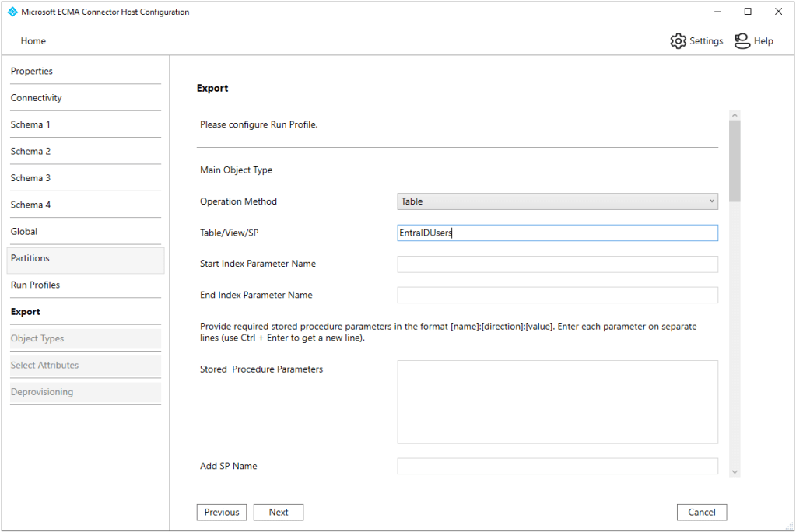Click the Settings gear icon
The image size is (796, 532).
click(678, 41)
